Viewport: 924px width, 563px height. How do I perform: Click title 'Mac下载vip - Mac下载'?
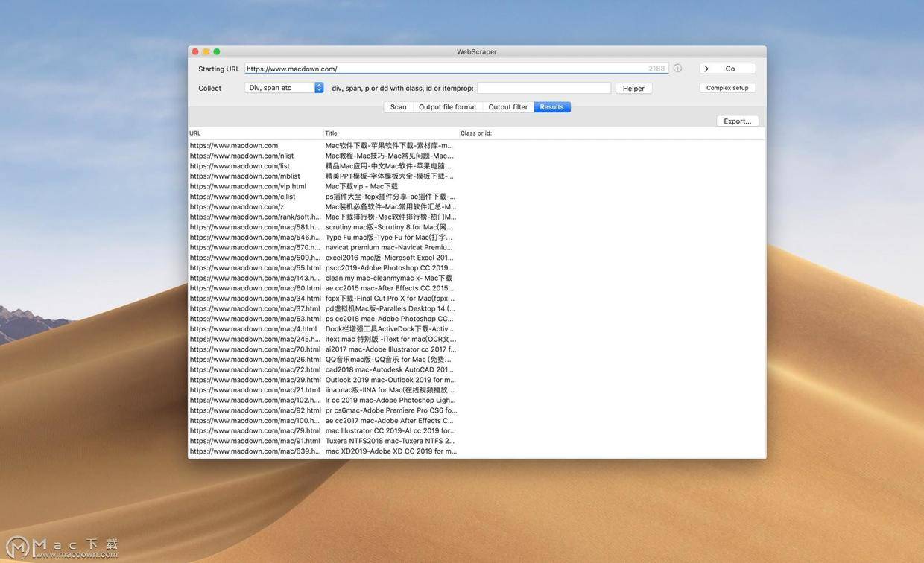[x=361, y=186]
